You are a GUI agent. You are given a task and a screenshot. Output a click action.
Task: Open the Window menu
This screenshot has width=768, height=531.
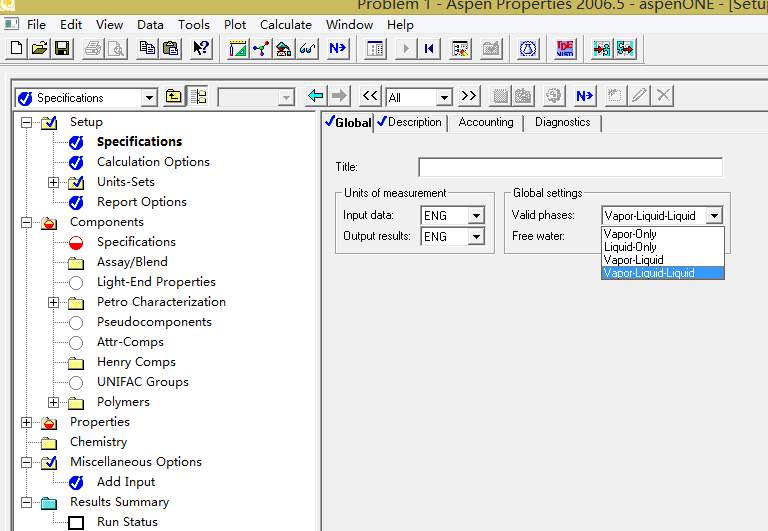349,24
